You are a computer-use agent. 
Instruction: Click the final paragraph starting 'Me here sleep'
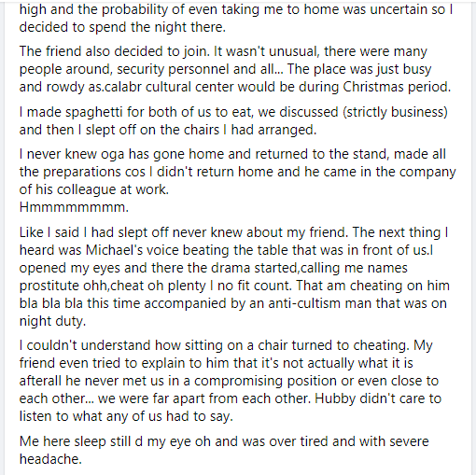[224, 450]
